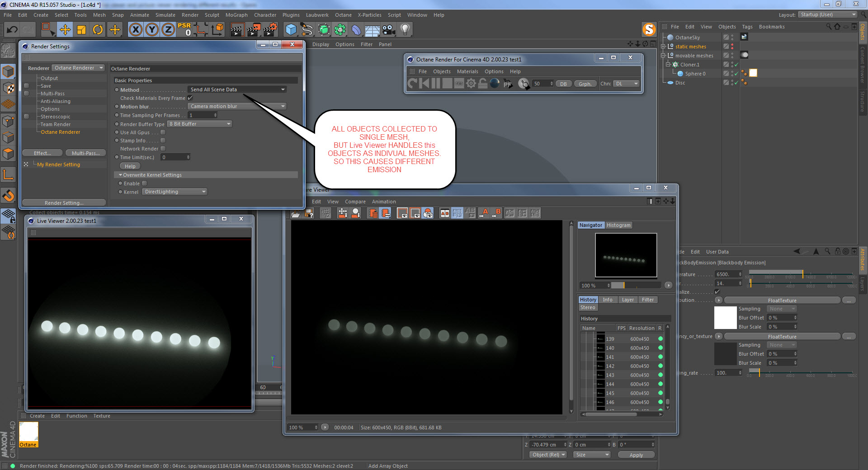Open the Chn channel dropdown

click(627, 84)
